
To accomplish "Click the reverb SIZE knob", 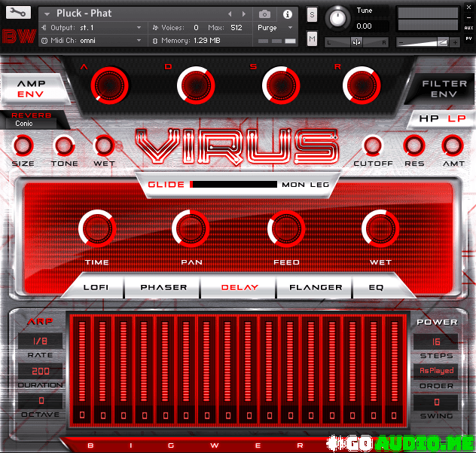I will pyautogui.click(x=23, y=145).
